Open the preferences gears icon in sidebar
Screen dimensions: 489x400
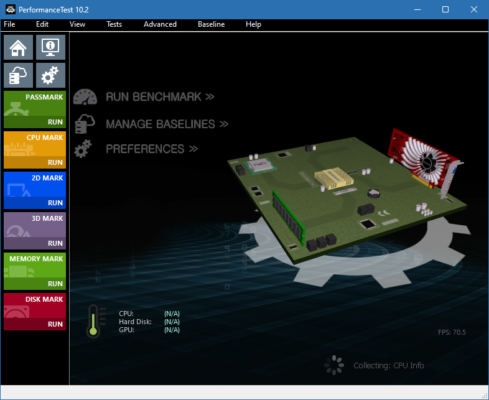pyautogui.click(x=50, y=75)
